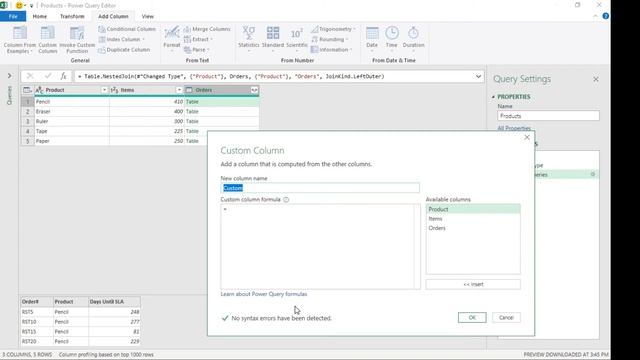Open Items column filter dropdown

pyautogui.click(x=179, y=90)
